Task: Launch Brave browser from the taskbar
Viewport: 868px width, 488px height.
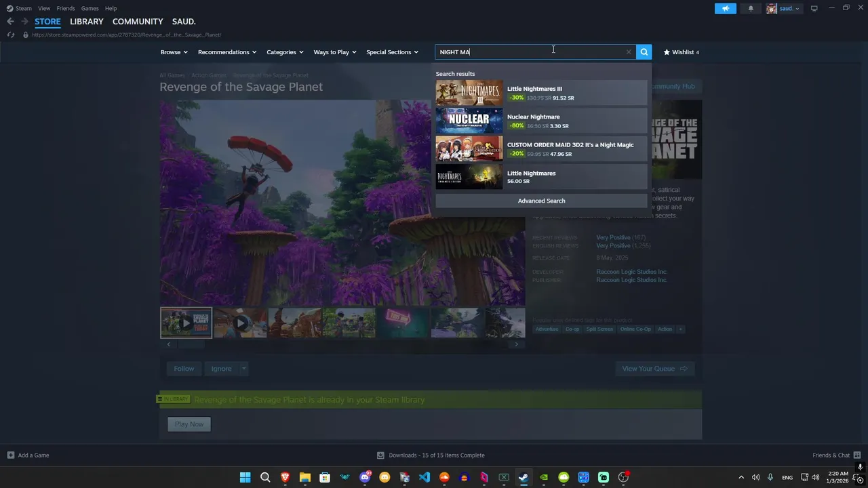Action: [285, 477]
